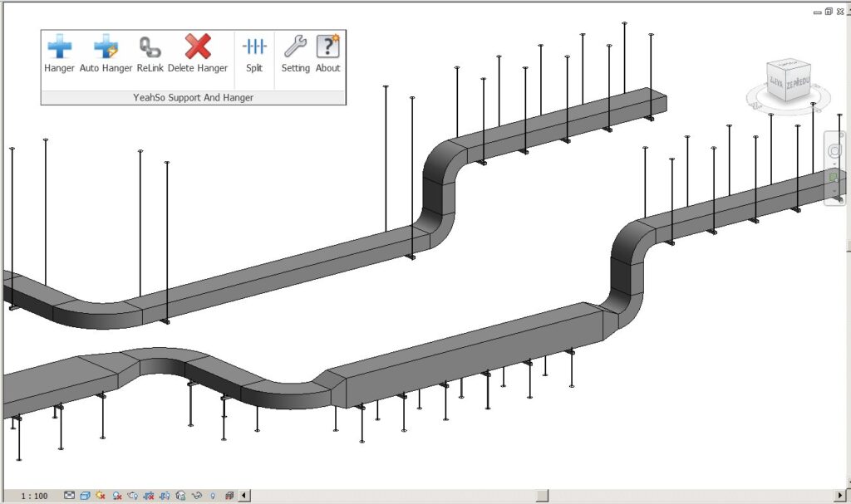The width and height of the screenshot is (851, 504).
Task: Minimize the 3D view window
Action: pyautogui.click(x=818, y=12)
